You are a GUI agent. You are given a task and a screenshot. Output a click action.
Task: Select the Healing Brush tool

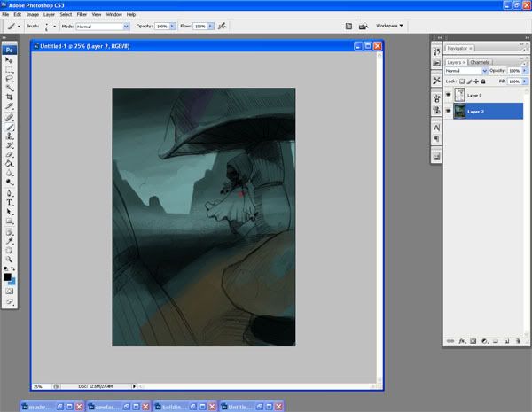pos(9,118)
